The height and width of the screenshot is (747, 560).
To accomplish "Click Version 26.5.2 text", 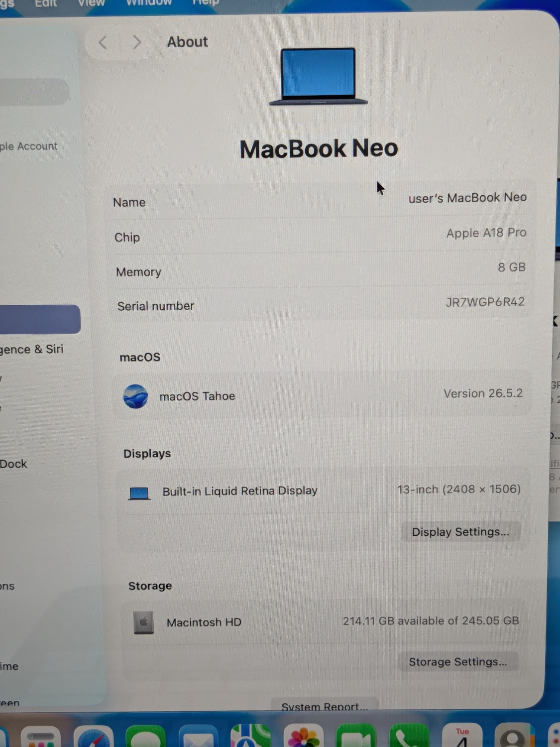I will (483, 393).
